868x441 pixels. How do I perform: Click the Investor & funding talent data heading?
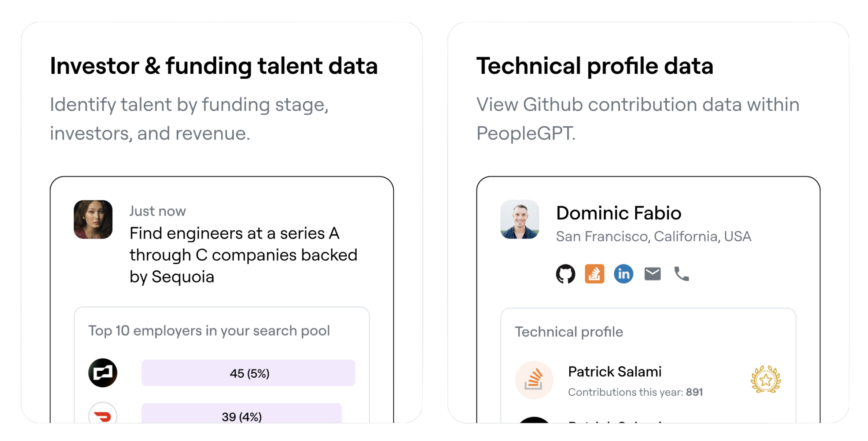click(x=214, y=66)
